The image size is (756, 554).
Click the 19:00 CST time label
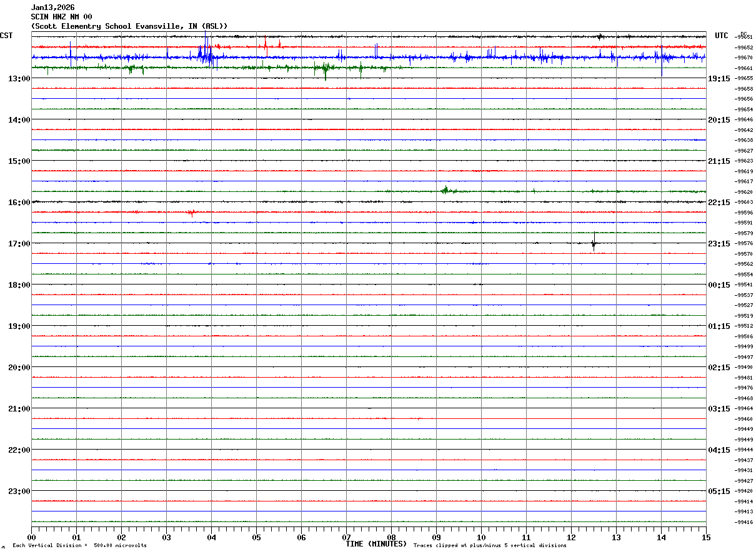[19, 326]
